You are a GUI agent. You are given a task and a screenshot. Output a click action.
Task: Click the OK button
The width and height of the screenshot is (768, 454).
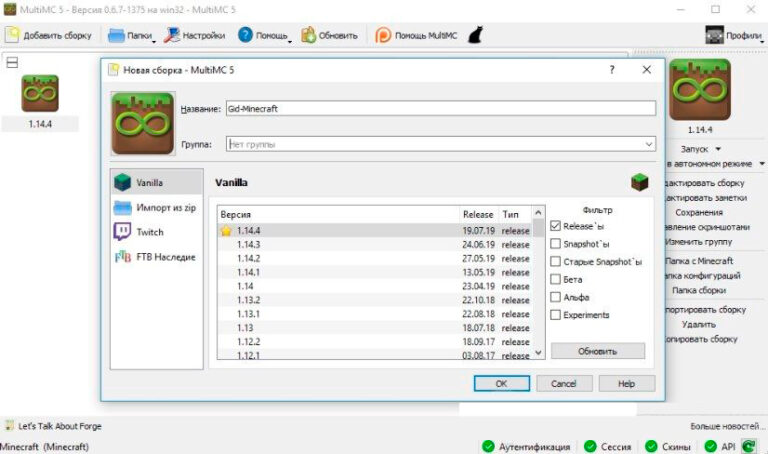click(x=501, y=383)
